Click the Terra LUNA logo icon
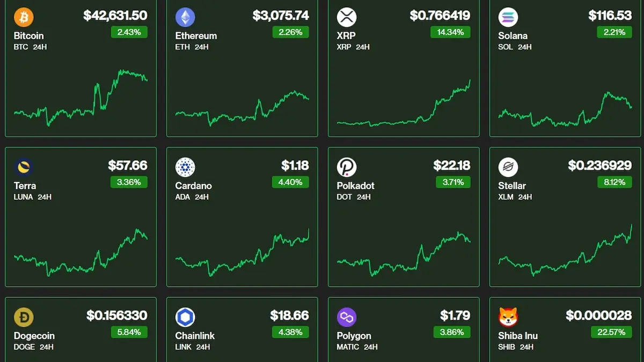The image size is (644, 362). pos(24,168)
